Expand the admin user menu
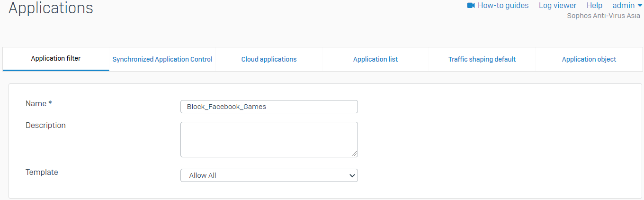Image resolution: width=644 pixels, height=200 pixels. (x=623, y=6)
